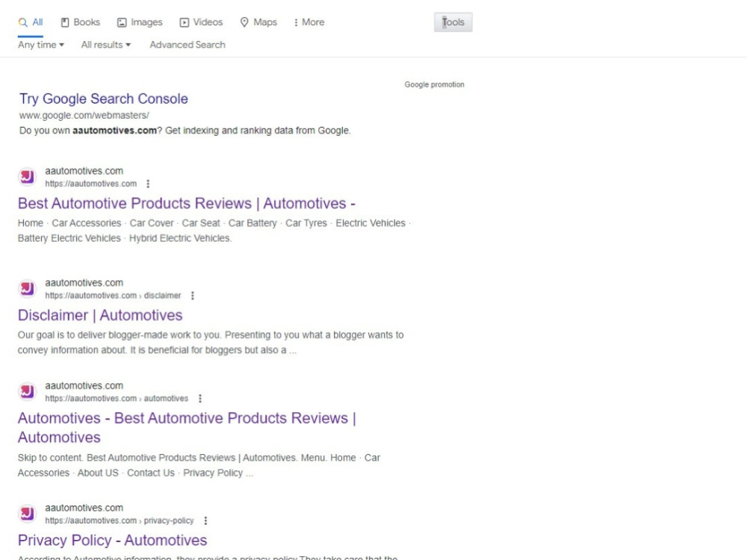The image size is (747, 560).
Task: Click the three-dot icon beside More
Action: (296, 22)
